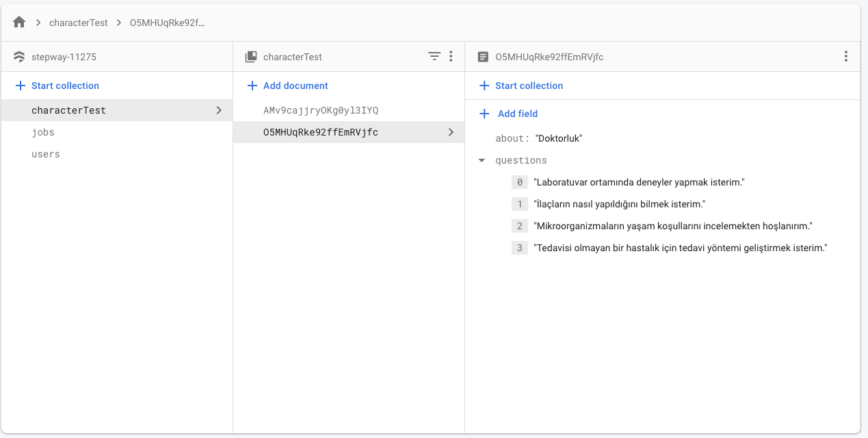Click the characterTest collection icon

tap(251, 57)
